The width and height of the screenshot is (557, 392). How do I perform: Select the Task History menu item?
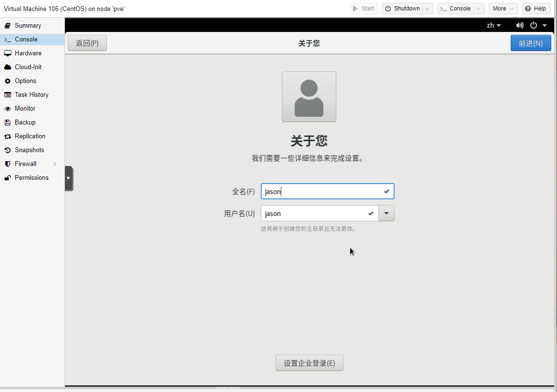(32, 95)
